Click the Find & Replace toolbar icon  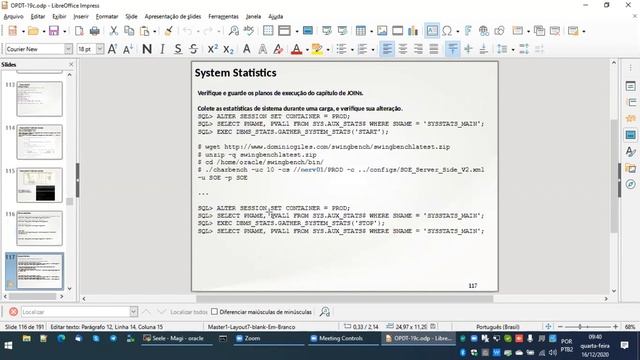tap(233, 31)
